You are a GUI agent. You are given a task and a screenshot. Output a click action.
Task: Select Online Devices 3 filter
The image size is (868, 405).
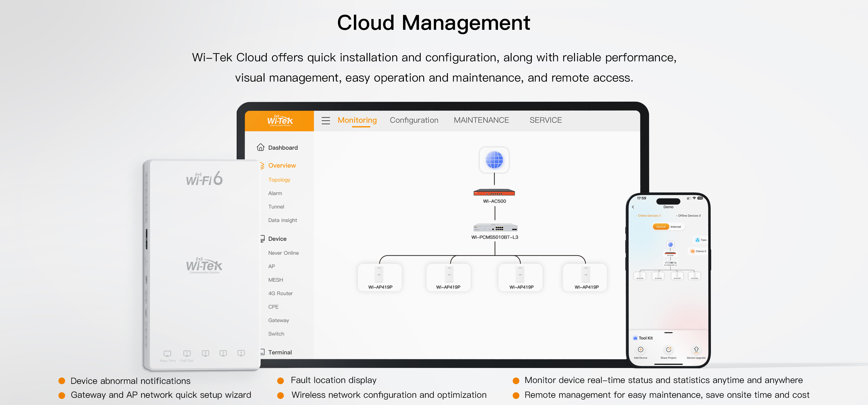[x=649, y=216]
